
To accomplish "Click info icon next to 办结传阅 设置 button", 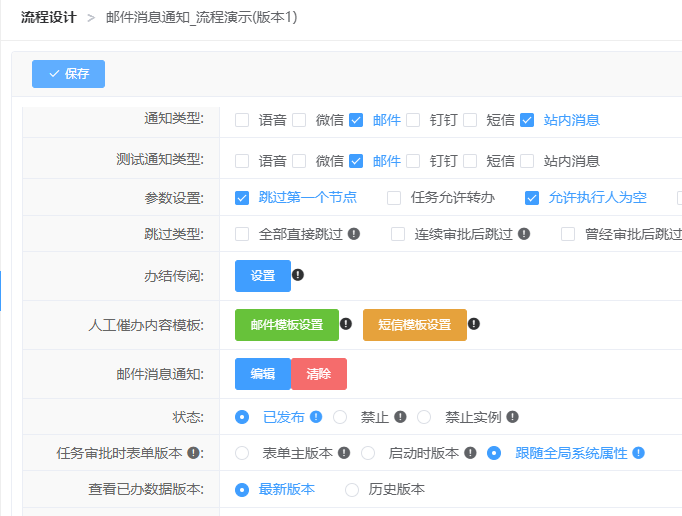I will tap(298, 275).
